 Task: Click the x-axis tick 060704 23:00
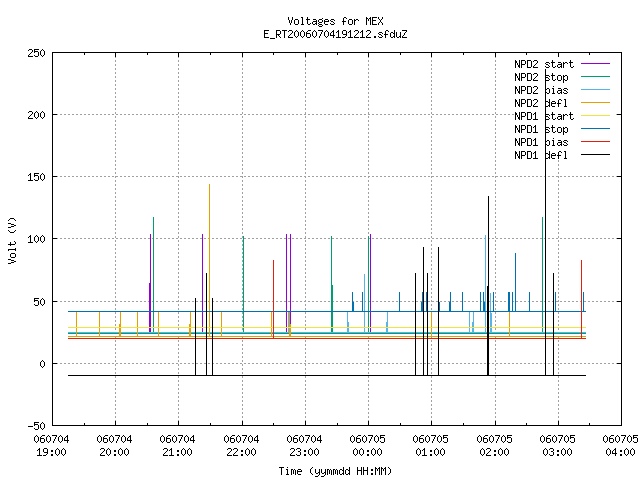point(304,446)
